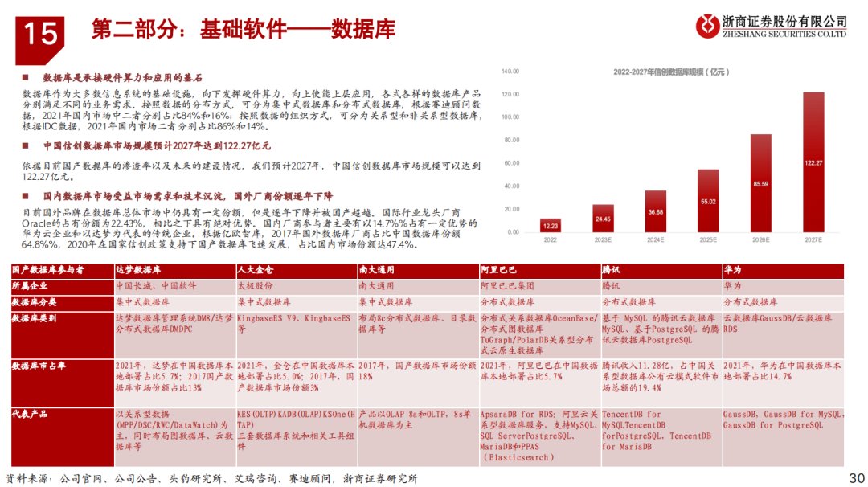The height and width of the screenshot is (487, 868).
Task: Click the red square bullet before 数据库是承接硬件算力
Action: [24, 78]
